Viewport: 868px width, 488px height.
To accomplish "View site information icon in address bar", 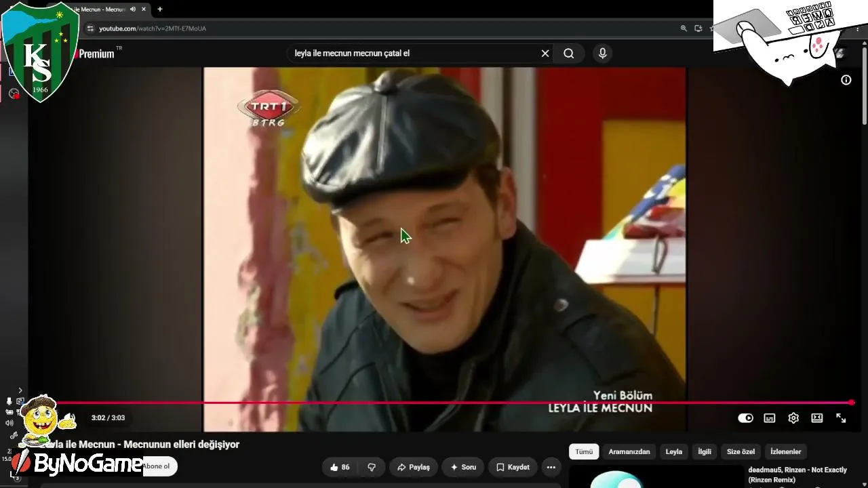I will pos(90,28).
